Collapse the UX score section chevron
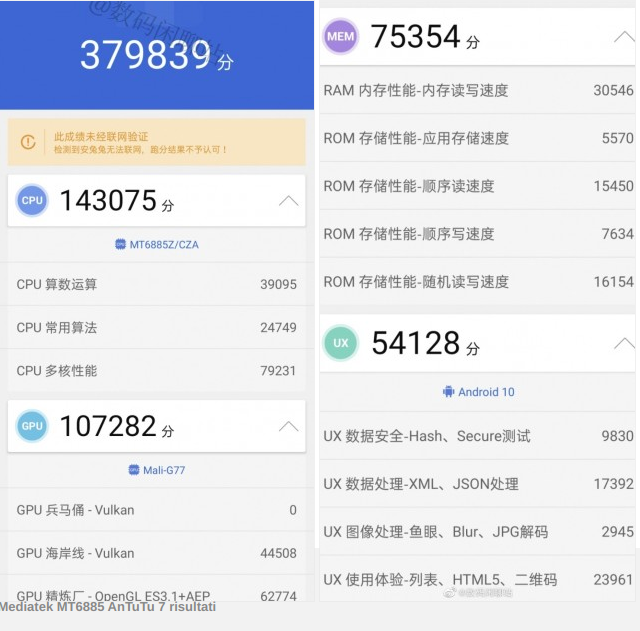The height and width of the screenshot is (631, 640). [x=624, y=343]
